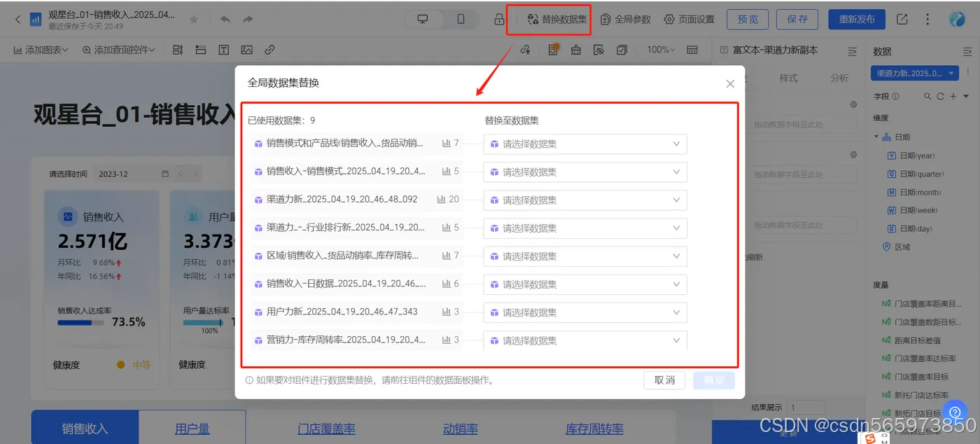980x444 pixels.
Task: Switch to desktop layout preview
Action: click(x=423, y=20)
